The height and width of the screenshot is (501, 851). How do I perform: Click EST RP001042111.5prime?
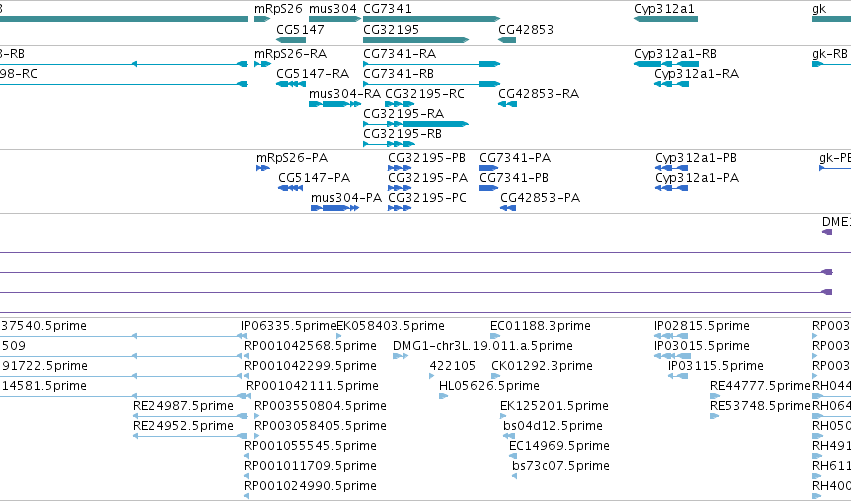312,386
